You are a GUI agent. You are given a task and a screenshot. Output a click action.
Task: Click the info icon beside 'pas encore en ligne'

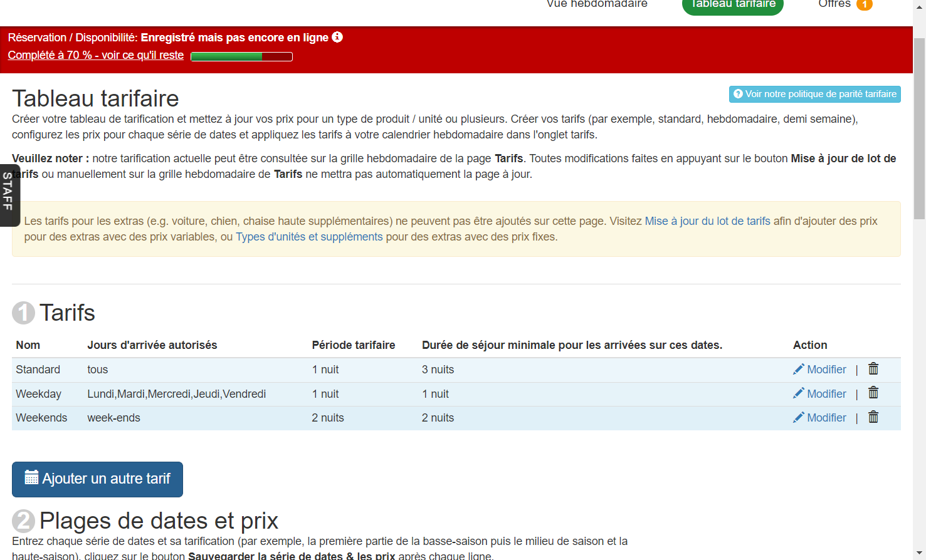point(337,37)
